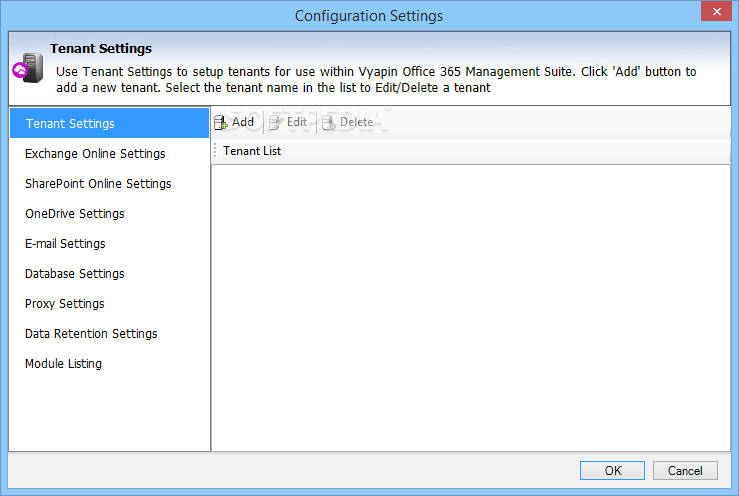The width and height of the screenshot is (739, 496).
Task: Click the Delete tenant toolbar button
Action: click(348, 122)
